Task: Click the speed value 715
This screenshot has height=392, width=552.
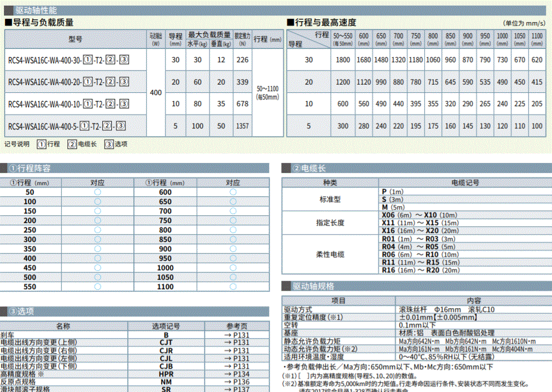Action: pos(433,82)
